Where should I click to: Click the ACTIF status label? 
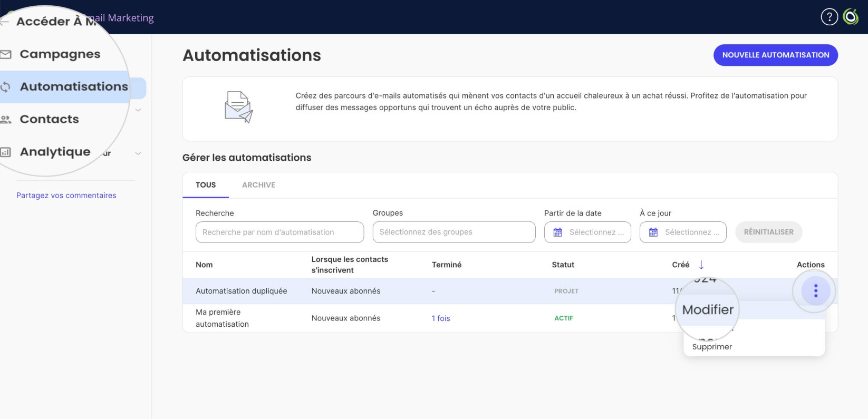click(563, 318)
